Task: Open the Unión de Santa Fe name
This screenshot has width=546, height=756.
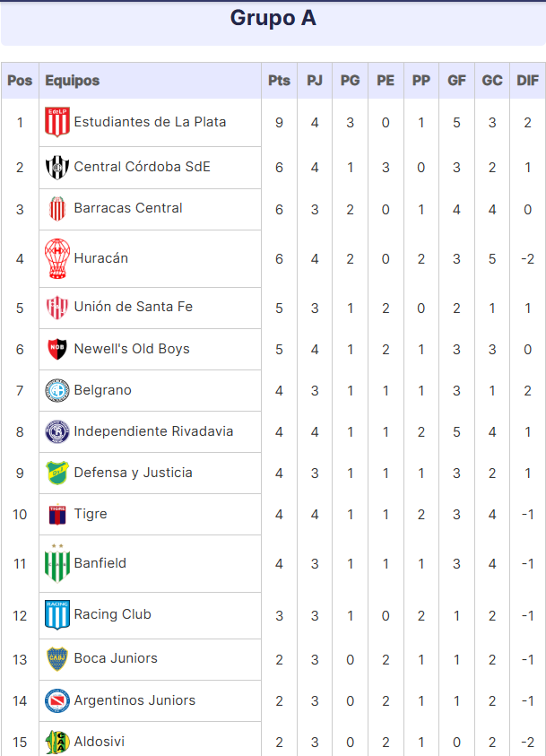Action: (x=134, y=307)
